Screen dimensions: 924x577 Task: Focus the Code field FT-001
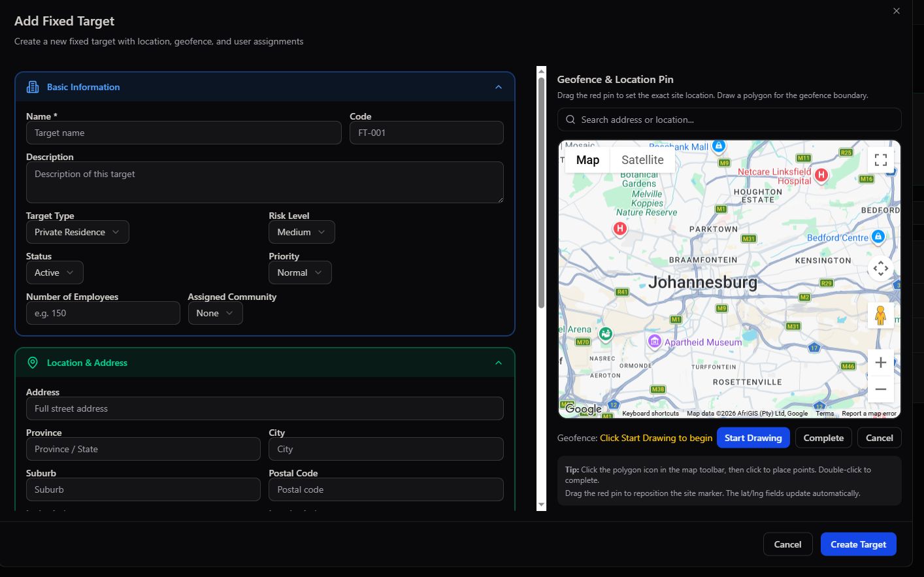[427, 133]
